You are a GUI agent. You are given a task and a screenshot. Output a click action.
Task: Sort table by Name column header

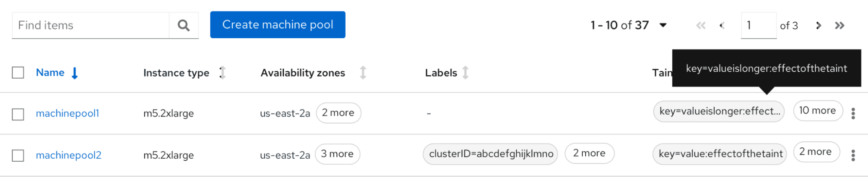point(50,73)
